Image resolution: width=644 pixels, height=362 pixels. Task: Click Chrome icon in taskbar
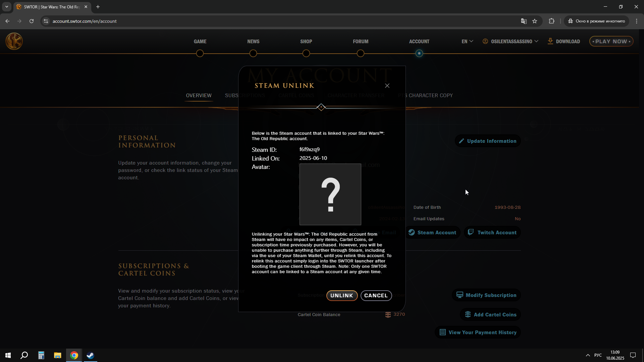coord(74,355)
